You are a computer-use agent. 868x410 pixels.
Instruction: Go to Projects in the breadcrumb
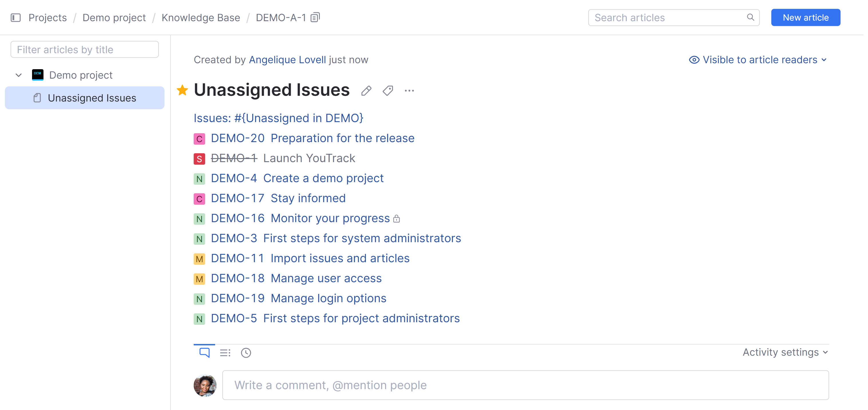click(47, 17)
